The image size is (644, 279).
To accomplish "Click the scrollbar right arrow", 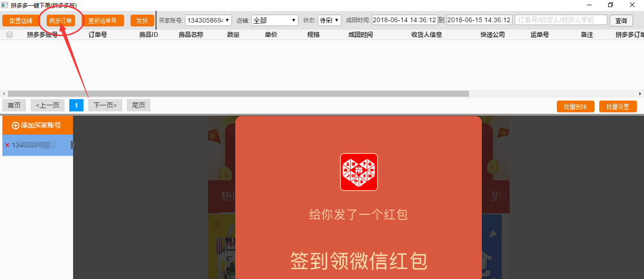I will click(x=640, y=93).
